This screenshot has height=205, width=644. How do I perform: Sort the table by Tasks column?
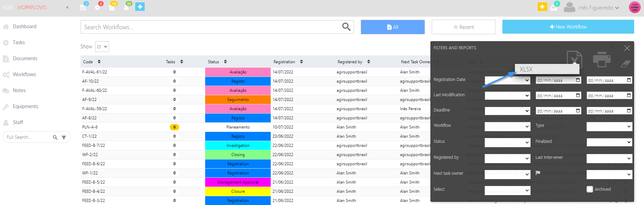click(182, 62)
